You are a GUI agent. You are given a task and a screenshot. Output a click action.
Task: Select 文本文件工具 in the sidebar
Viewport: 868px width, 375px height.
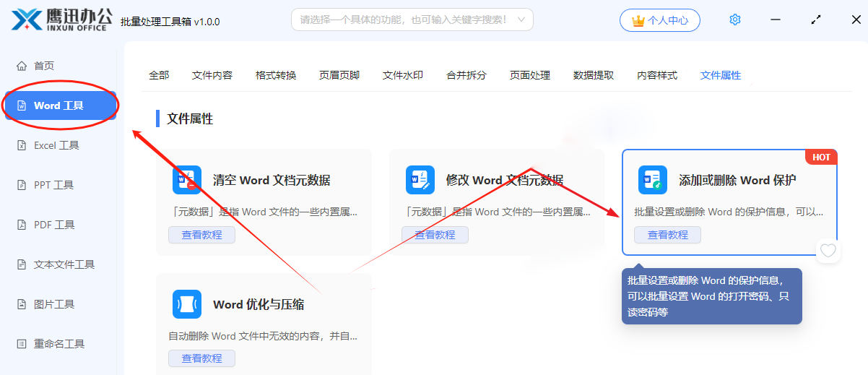[x=61, y=264]
